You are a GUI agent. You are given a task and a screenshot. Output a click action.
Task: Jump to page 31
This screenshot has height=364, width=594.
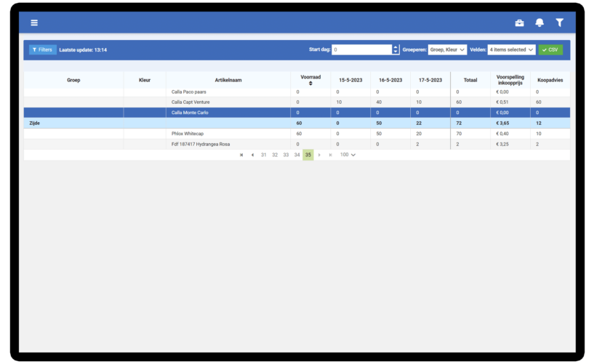(264, 155)
